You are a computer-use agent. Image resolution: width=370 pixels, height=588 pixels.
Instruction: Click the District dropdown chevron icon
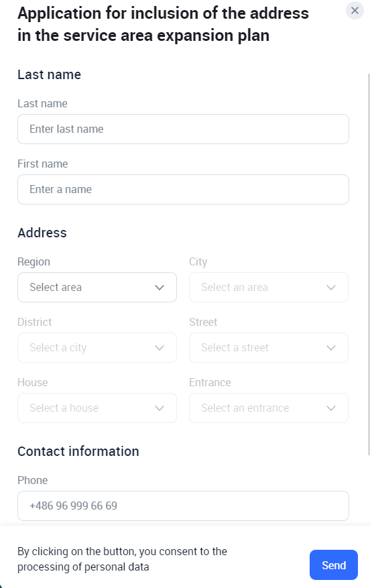coord(160,348)
